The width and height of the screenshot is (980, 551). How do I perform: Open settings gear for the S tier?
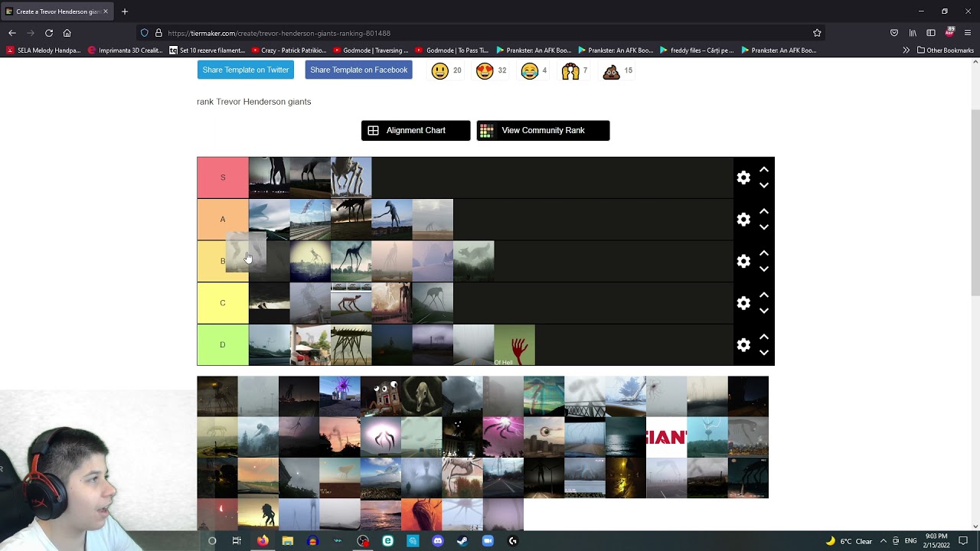pyautogui.click(x=743, y=178)
